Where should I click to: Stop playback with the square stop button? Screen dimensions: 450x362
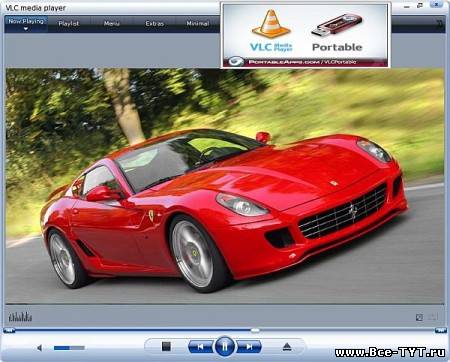click(x=166, y=346)
